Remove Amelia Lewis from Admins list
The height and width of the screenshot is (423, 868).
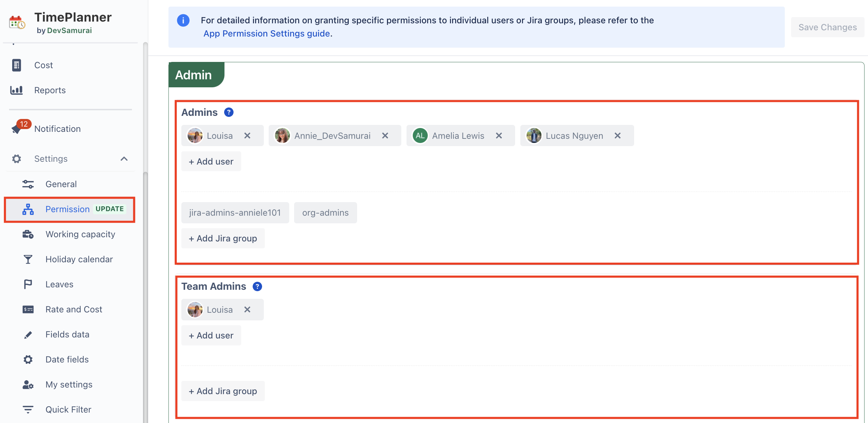tap(499, 136)
